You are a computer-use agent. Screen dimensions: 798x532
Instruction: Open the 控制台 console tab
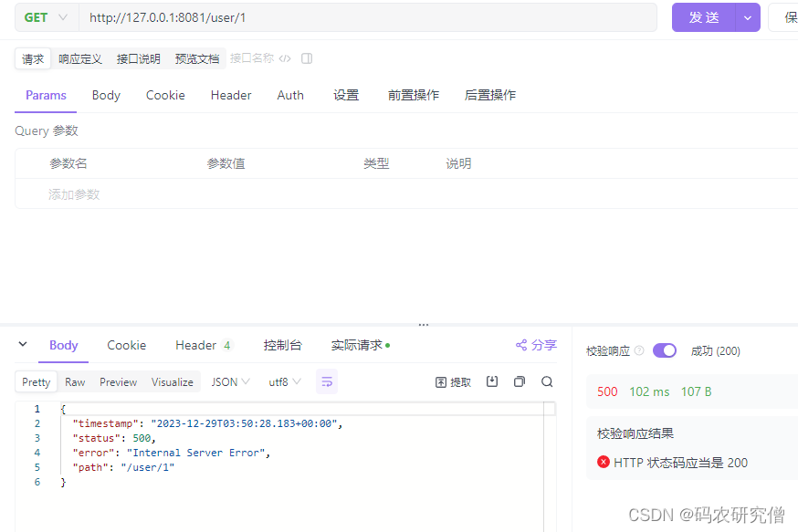282,345
